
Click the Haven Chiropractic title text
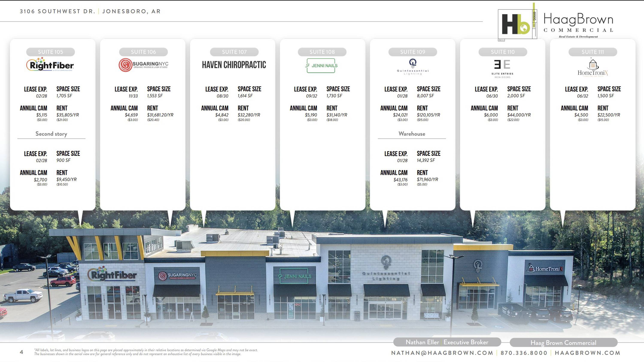(234, 65)
